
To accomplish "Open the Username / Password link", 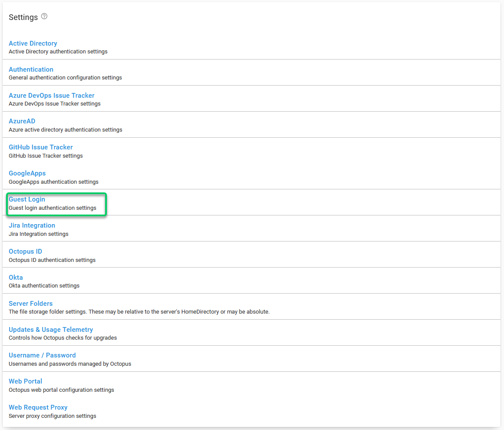I will 42,355.
